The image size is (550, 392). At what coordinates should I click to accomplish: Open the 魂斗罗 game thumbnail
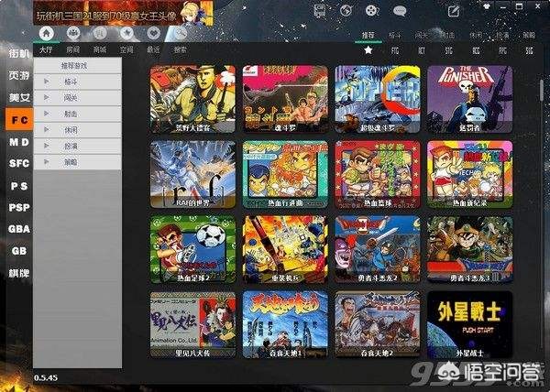[x=285, y=99]
